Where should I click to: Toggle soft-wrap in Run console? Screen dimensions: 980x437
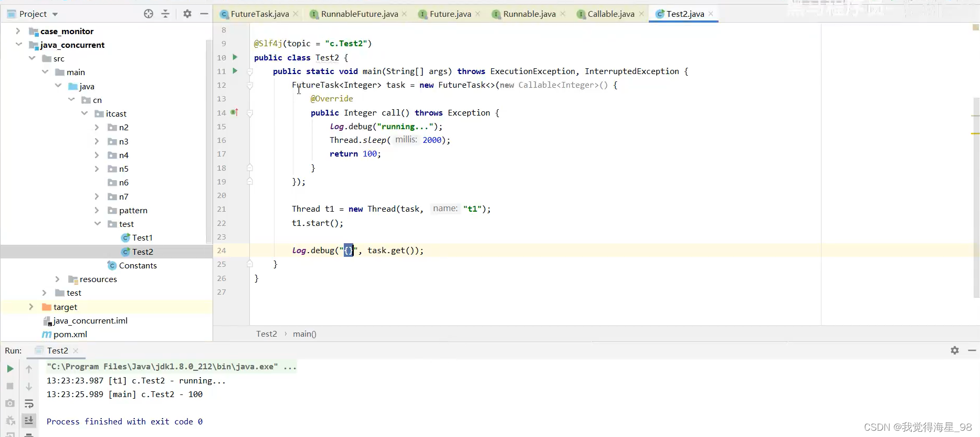coord(29,403)
